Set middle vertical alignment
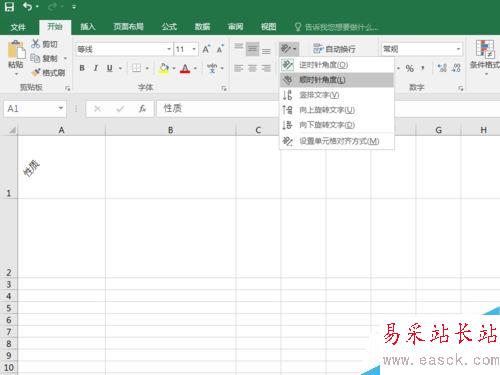Image resolution: width=500 pixels, height=375 pixels. coord(252,49)
